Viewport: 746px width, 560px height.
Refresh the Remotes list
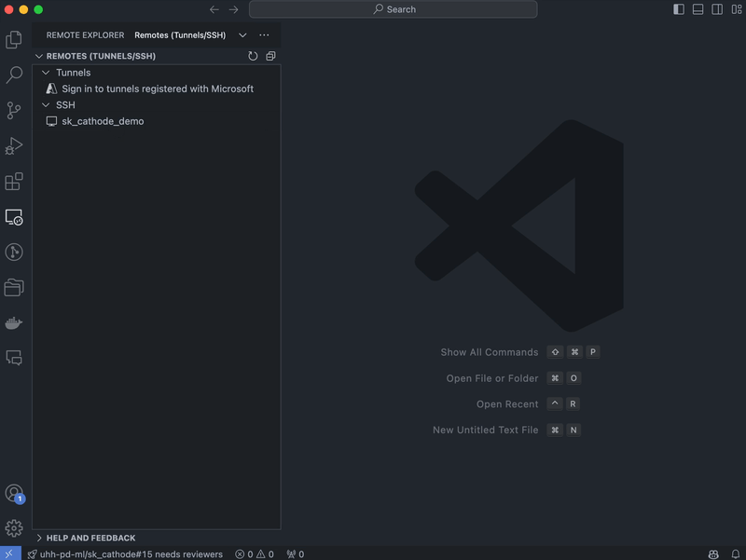pos(253,56)
